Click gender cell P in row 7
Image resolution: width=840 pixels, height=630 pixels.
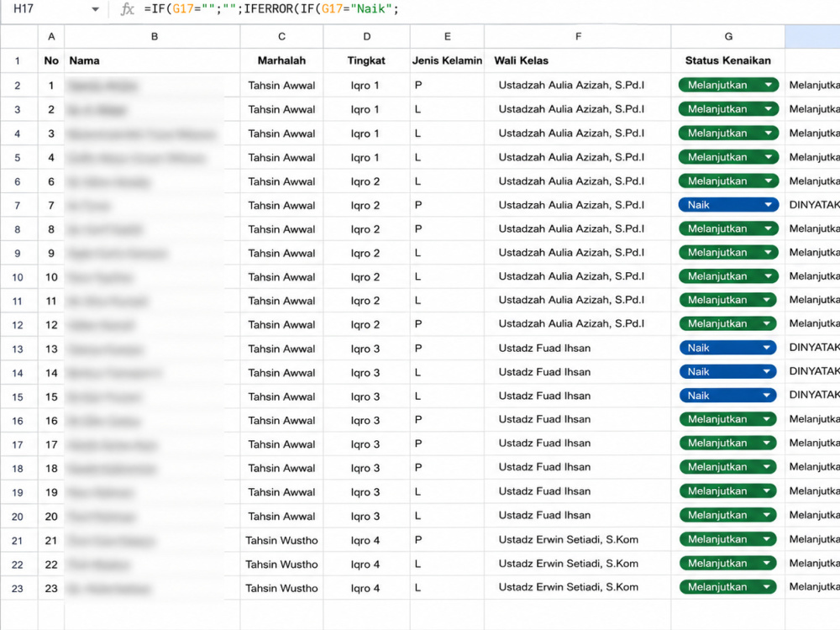coord(448,205)
